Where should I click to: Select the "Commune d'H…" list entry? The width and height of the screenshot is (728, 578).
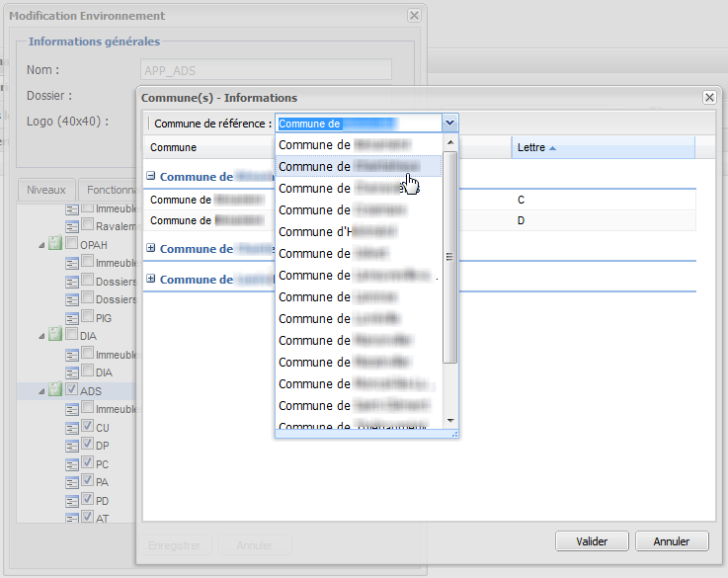click(358, 231)
